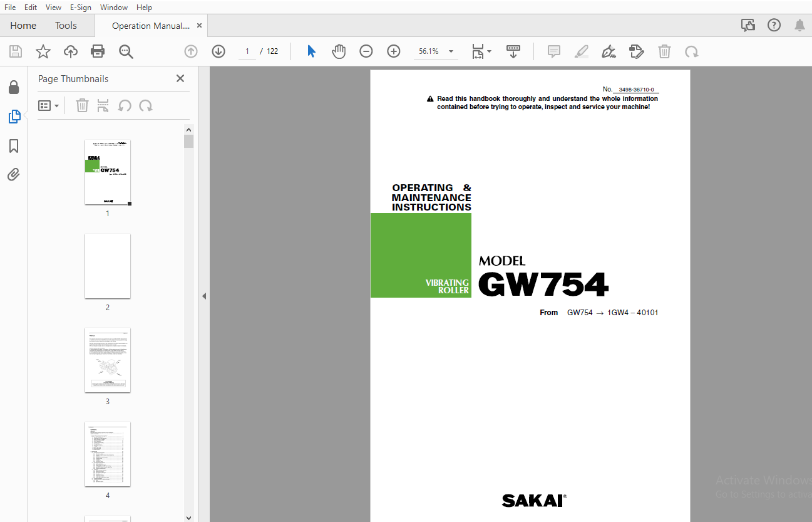The height and width of the screenshot is (522, 812).
Task: Open the Stamp tool
Action: coord(637,51)
